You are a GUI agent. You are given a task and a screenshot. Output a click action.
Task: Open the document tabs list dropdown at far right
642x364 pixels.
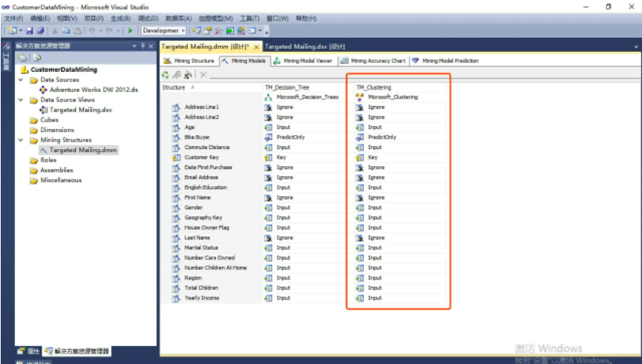click(636, 47)
